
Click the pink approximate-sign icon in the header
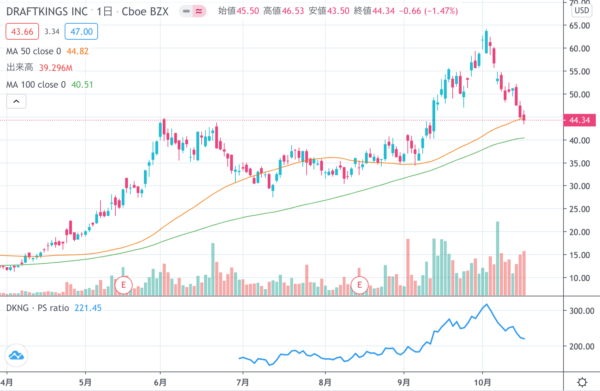199,11
